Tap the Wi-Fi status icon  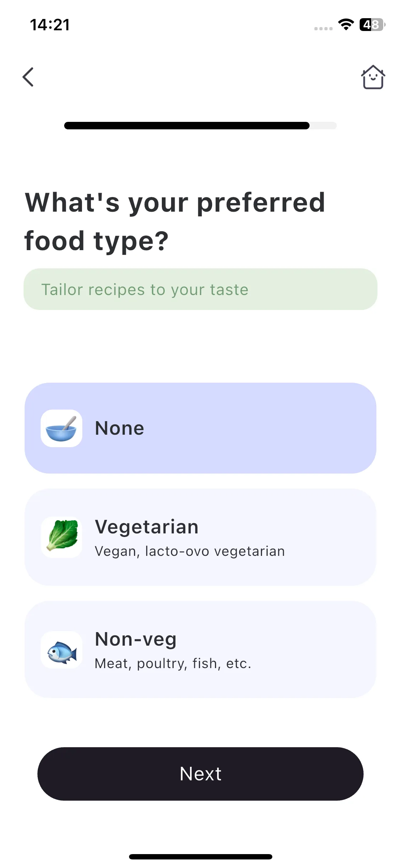[x=346, y=25]
